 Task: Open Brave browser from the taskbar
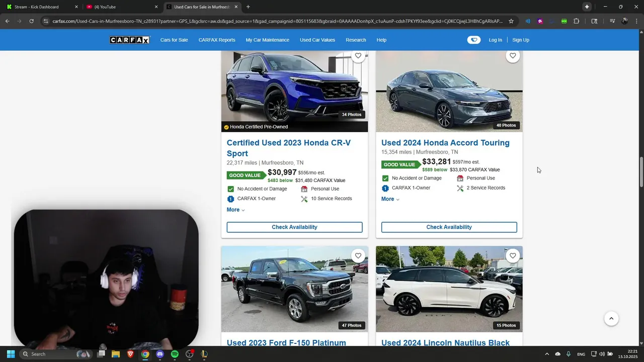pyautogui.click(x=130, y=354)
